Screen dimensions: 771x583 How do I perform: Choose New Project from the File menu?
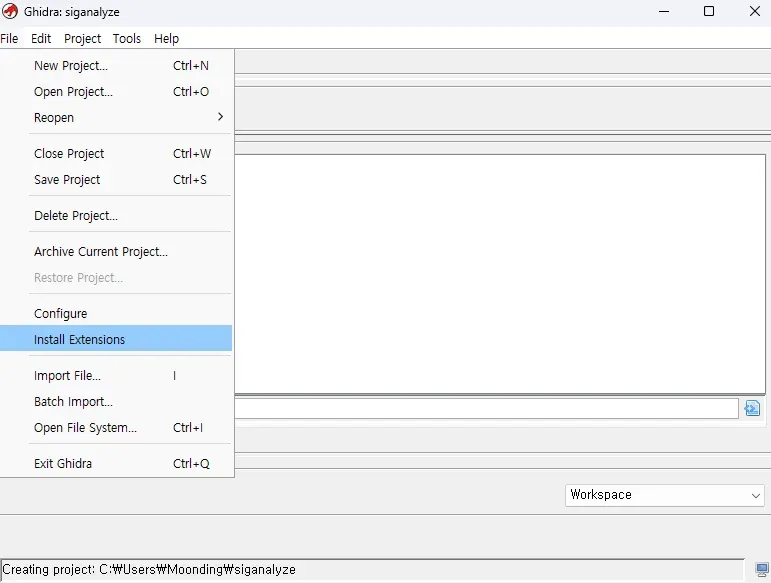(x=70, y=66)
